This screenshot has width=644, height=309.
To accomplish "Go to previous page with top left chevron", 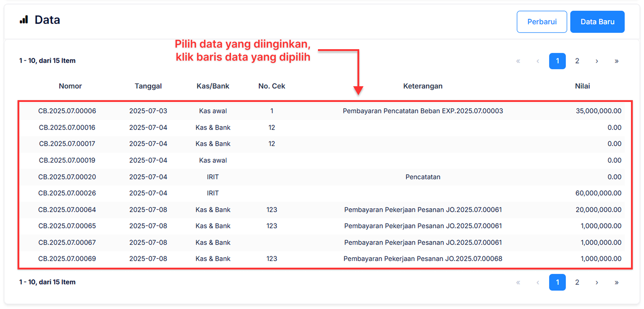I will tap(538, 61).
